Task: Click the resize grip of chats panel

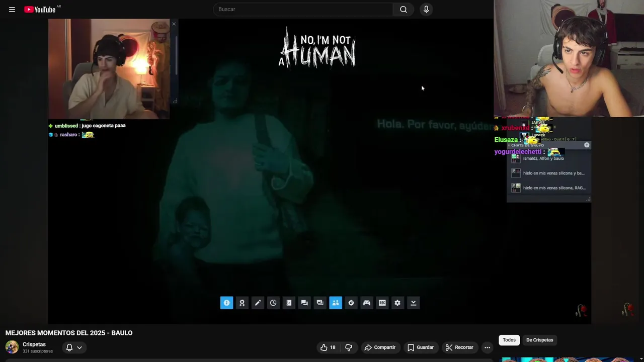Action: point(588,200)
